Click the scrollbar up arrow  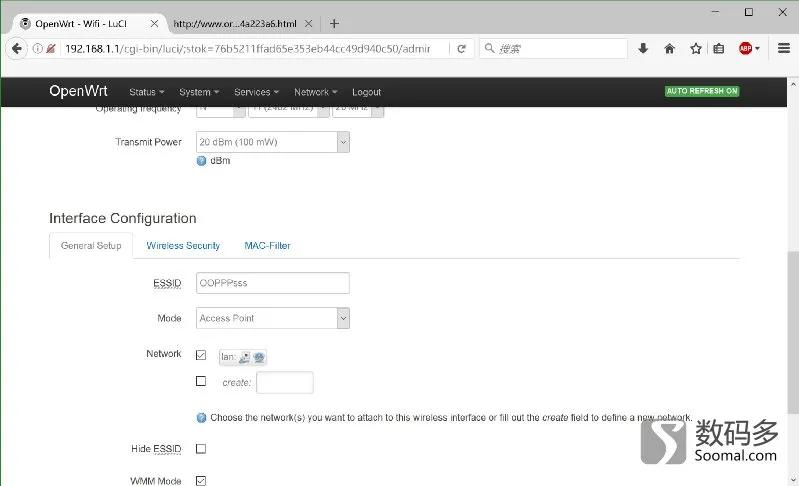(793, 83)
